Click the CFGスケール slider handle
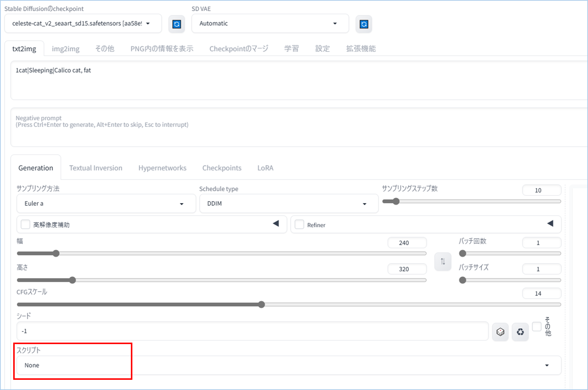Viewport: 588px width, 390px height. [261, 304]
